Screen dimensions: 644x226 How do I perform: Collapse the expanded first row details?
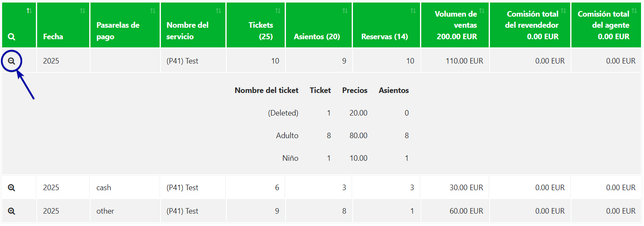point(12,61)
